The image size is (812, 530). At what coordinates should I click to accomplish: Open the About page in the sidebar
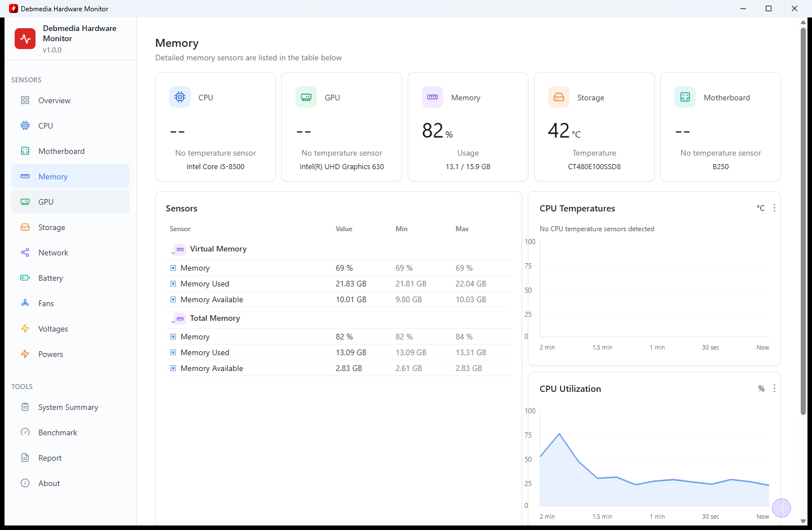(x=70, y=483)
